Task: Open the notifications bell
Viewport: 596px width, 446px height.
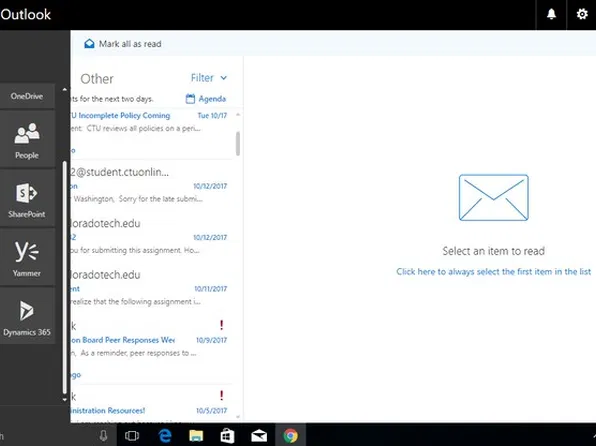Action: [x=551, y=14]
